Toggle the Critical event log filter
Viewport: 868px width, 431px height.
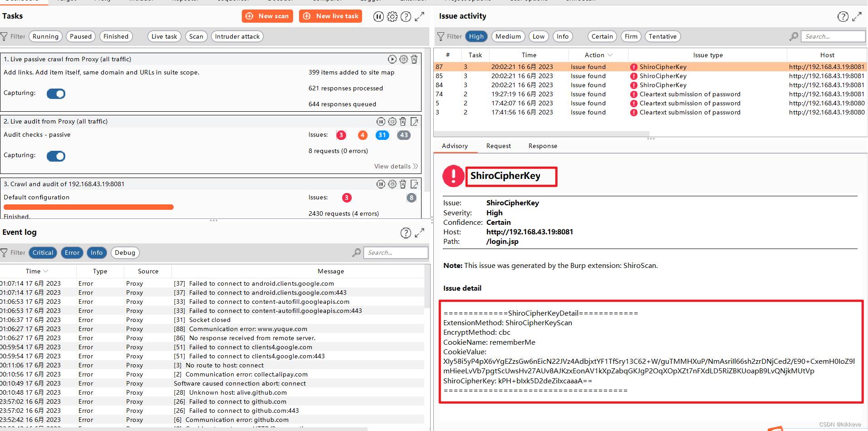point(43,253)
